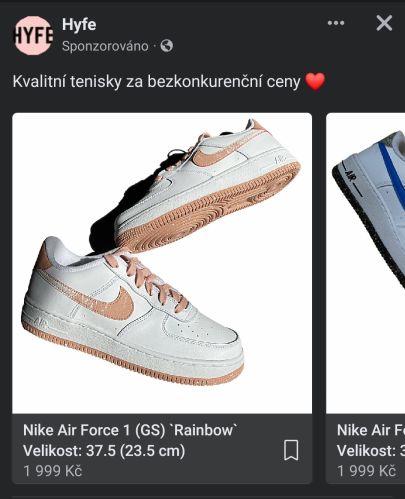
Task: Open the Hyfe page name link
Action: click(x=79, y=25)
